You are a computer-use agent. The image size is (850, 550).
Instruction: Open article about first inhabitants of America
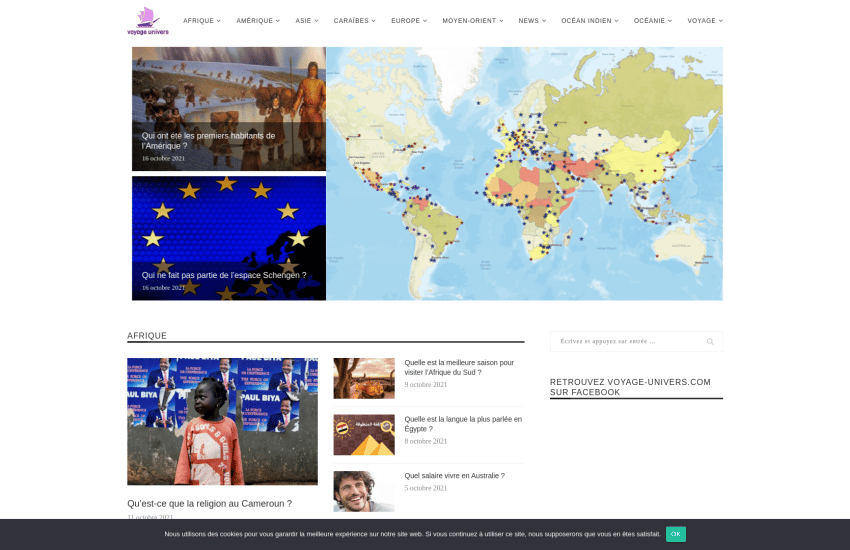[208, 141]
